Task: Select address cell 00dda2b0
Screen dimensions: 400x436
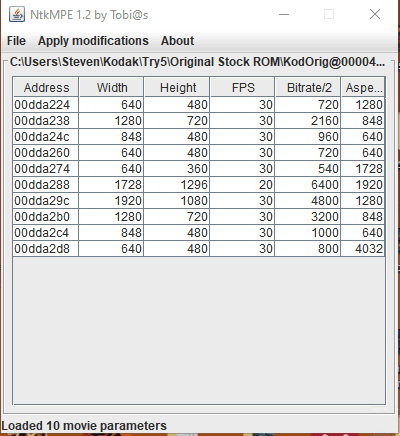Action: [46, 217]
